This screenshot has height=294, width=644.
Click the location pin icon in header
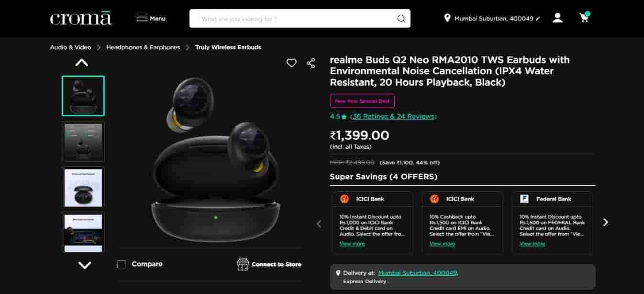coord(448,17)
